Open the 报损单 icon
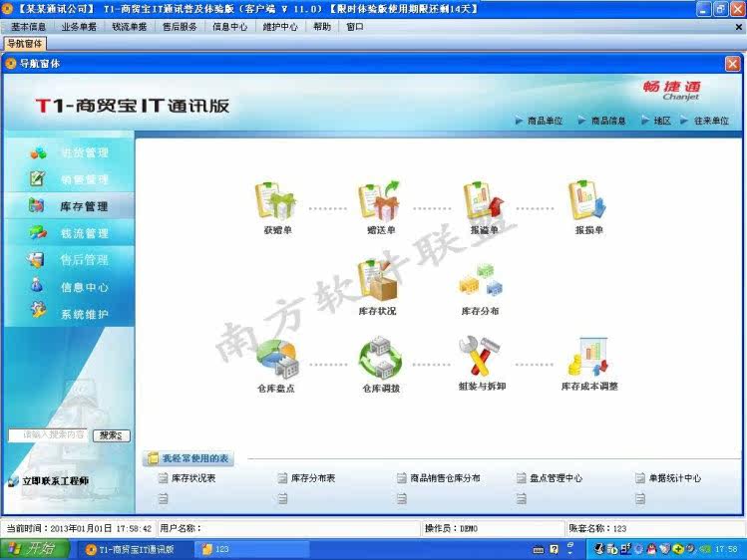 586,200
